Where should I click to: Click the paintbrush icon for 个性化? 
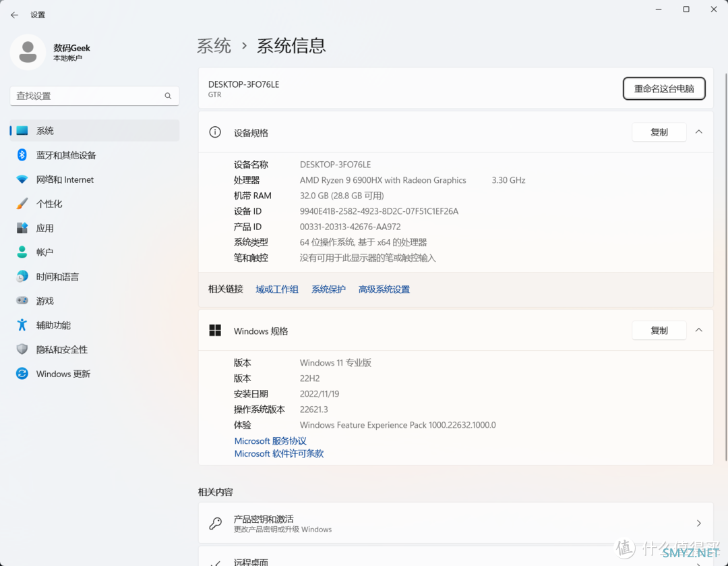click(x=22, y=204)
